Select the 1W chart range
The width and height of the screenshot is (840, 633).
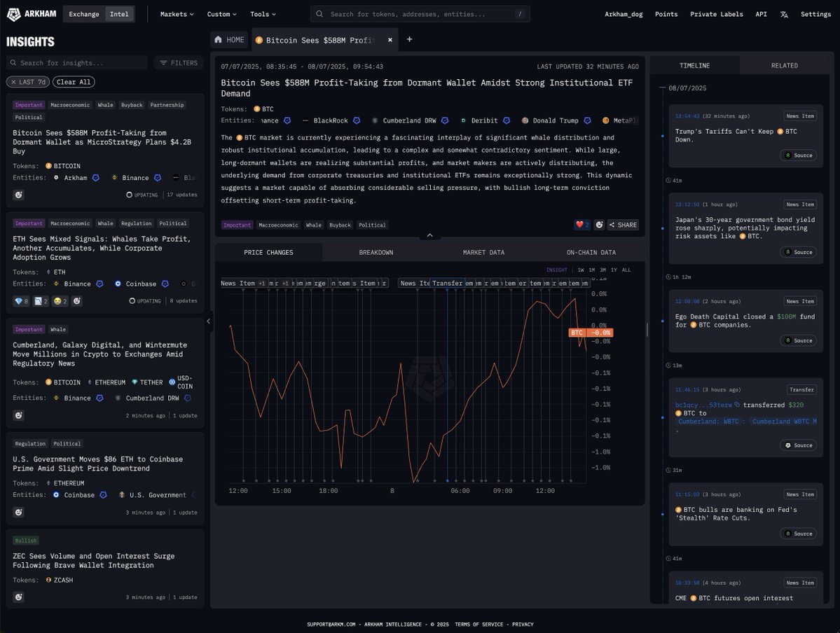click(581, 270)
